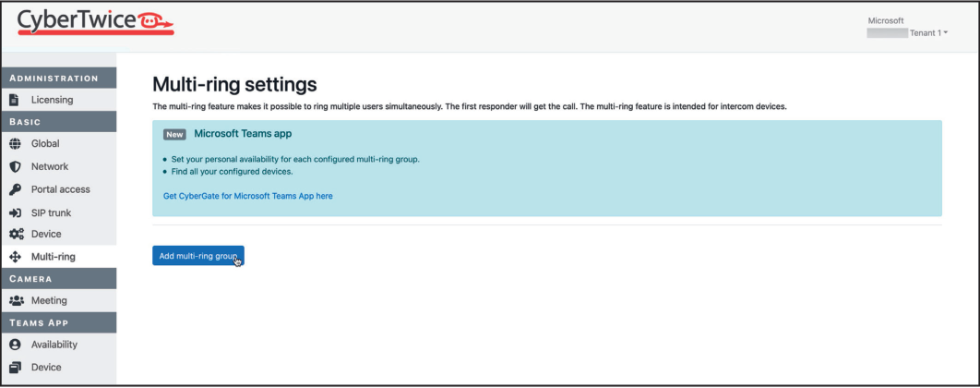Click 'Find all your configured devices.' text
980x388 pixels.
232,171
